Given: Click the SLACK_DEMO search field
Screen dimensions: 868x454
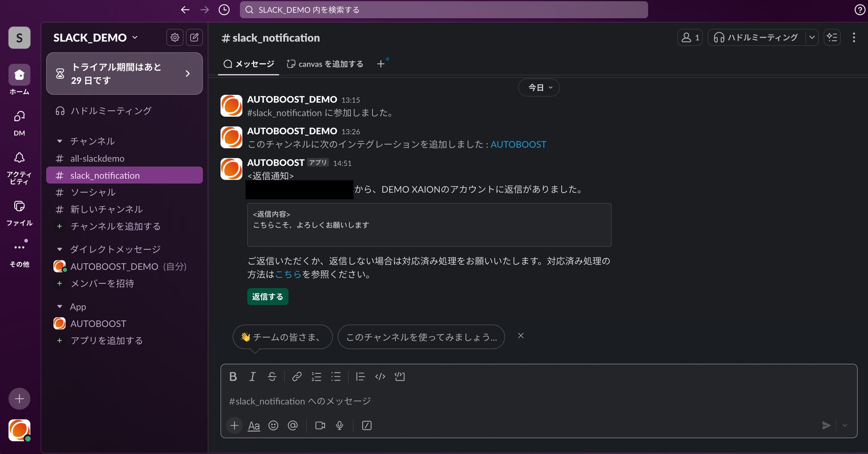Looking at the screenshot, I should (x=444, y=10).
